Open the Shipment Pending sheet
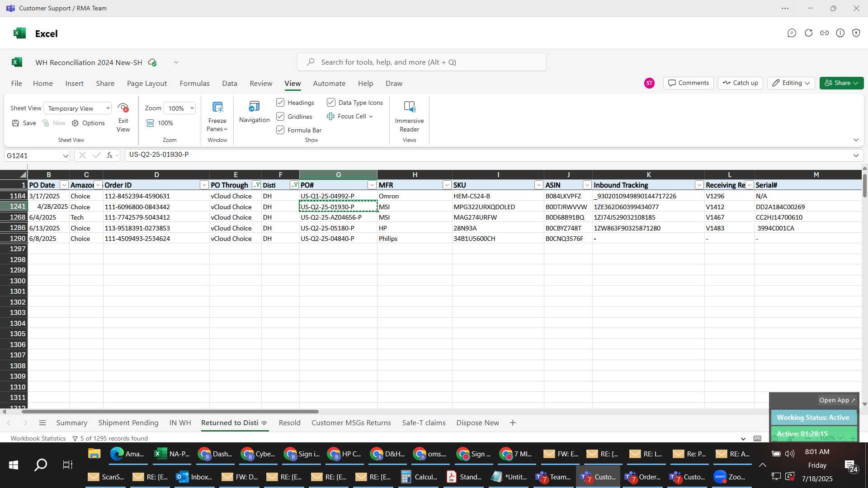Screen dimensions: 868x488 (128, 423)
